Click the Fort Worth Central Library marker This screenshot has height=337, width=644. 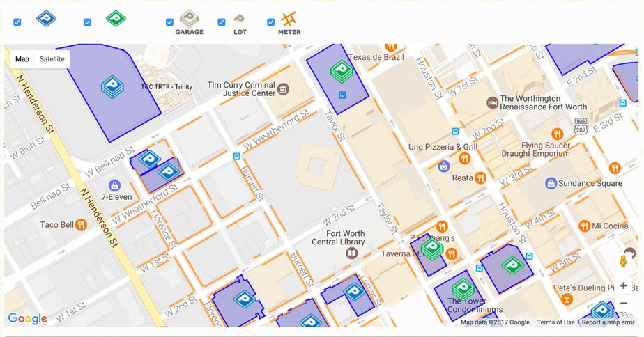point(351,253)
